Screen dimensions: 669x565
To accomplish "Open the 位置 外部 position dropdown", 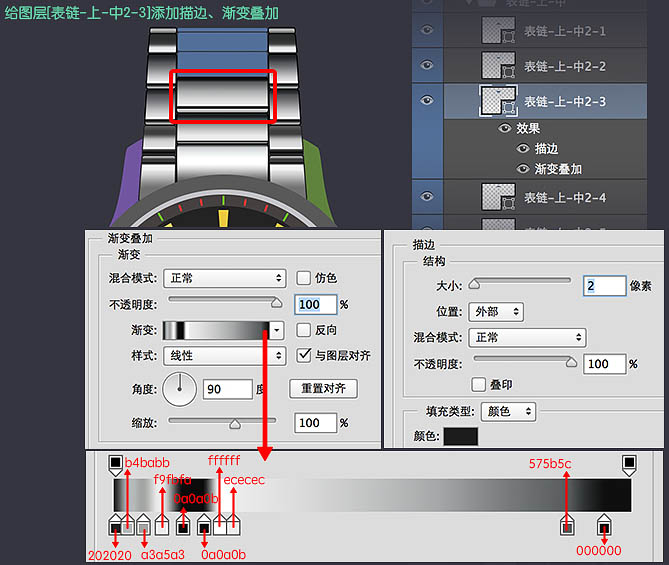I will [496, 312].
